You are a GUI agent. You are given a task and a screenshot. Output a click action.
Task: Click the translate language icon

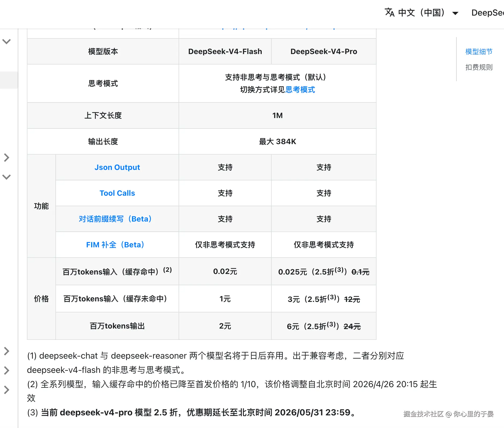389,12
